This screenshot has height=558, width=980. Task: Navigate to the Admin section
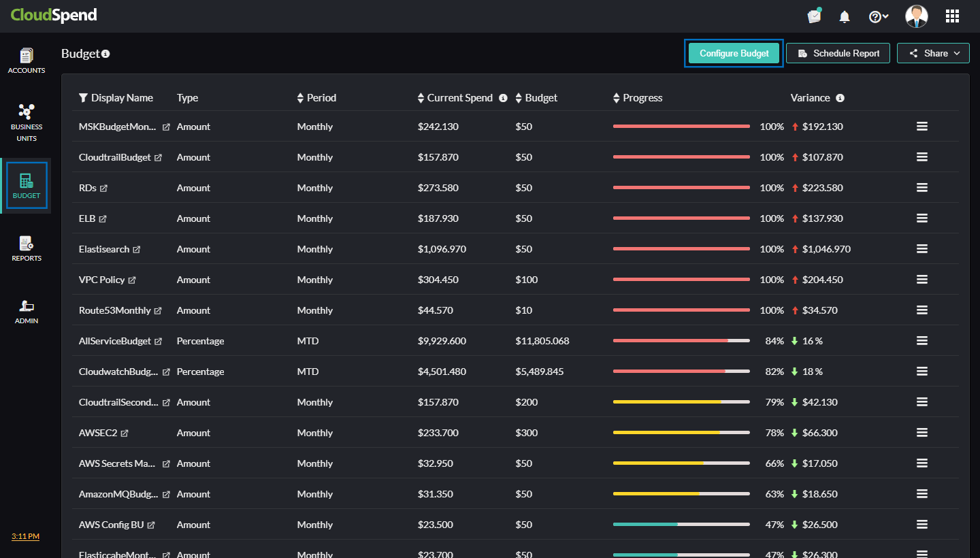pos(26,311)
